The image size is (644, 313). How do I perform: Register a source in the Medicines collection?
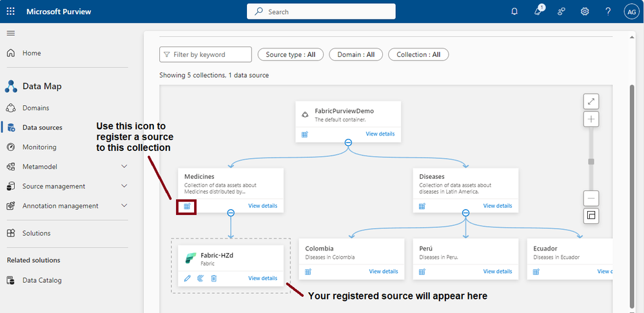(x=187, y=206)
